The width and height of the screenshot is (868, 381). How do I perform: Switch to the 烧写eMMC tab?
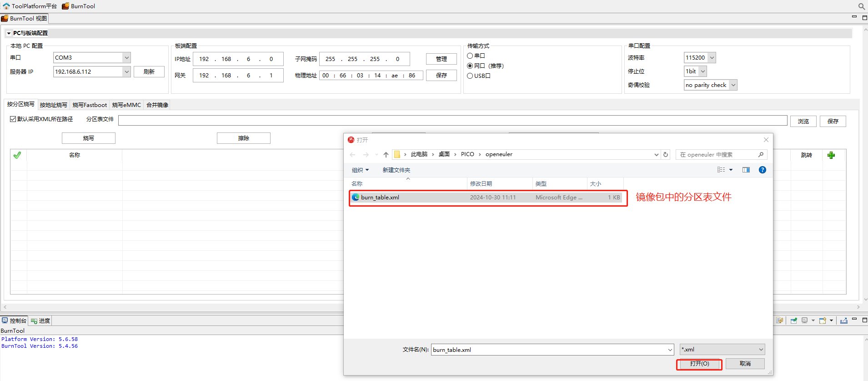point(126,105)
